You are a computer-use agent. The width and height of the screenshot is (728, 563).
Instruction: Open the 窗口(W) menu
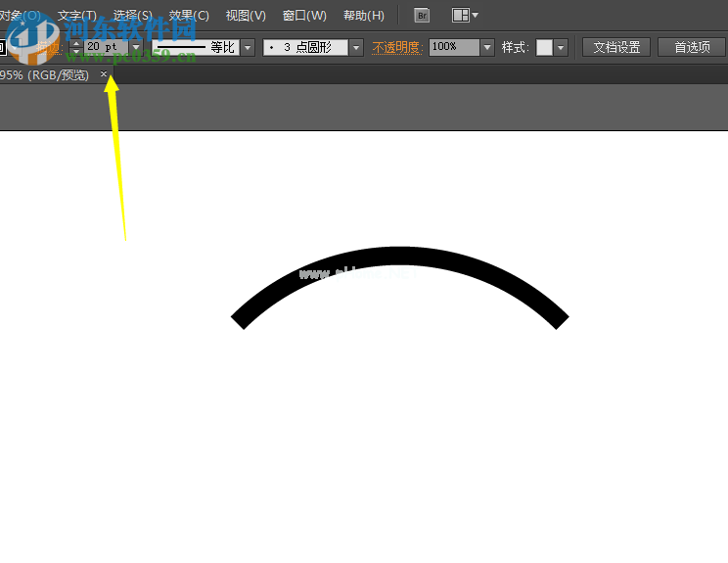pos(304,16)
